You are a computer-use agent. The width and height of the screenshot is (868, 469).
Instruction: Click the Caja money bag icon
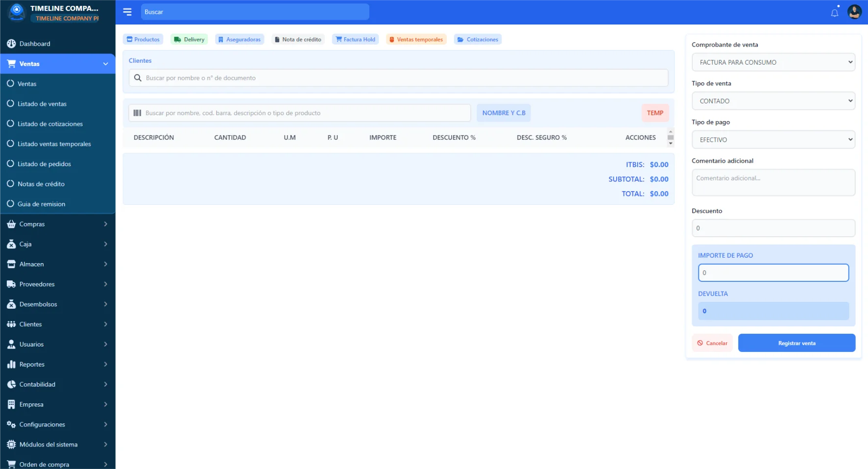pyautogui.click(x=11, y=244)
